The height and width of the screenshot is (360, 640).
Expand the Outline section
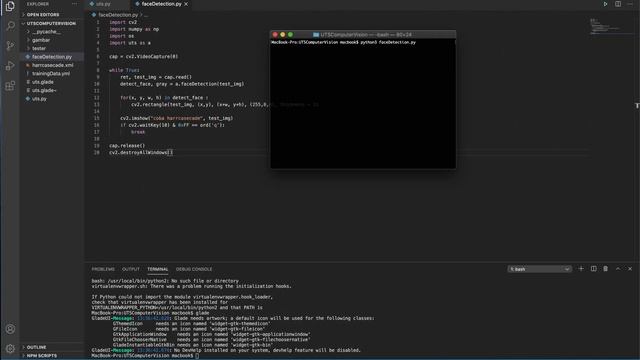[52, 347]
